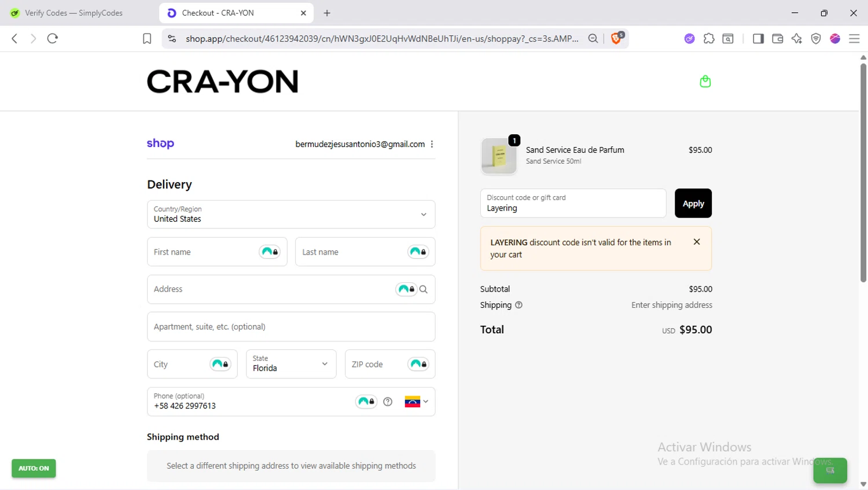Click the Discount code or gift card field
868x490 pixels.
[x=573, y=203]
